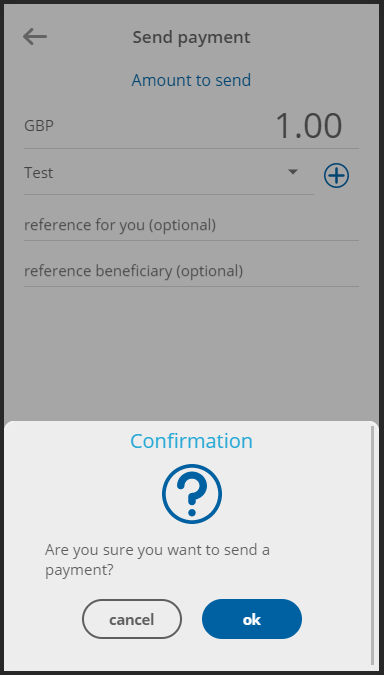Open the Test beneficiary dropdown arrow
The width and height of the screenshot is (384, 675).
click(x=293, y=172)
